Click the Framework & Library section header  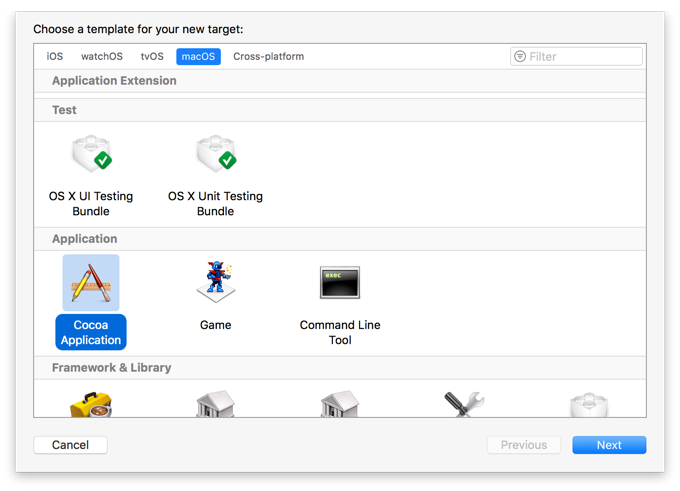tap(340, 368)
